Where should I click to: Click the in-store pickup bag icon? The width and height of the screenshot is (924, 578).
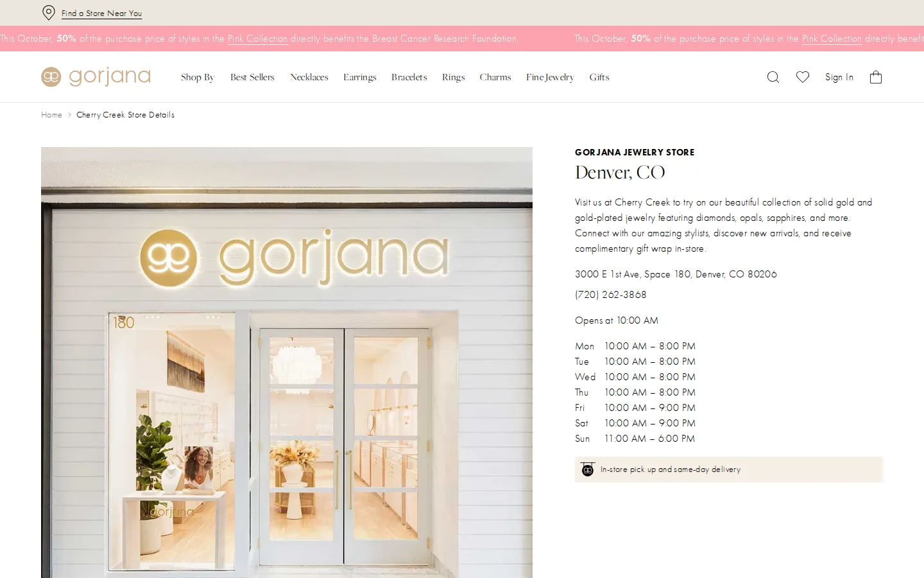coord(587,469)
